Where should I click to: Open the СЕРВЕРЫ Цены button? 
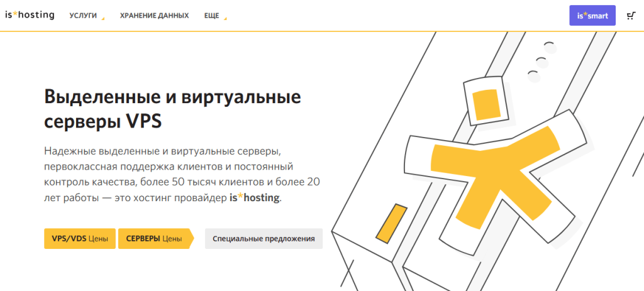coord(154,239)
